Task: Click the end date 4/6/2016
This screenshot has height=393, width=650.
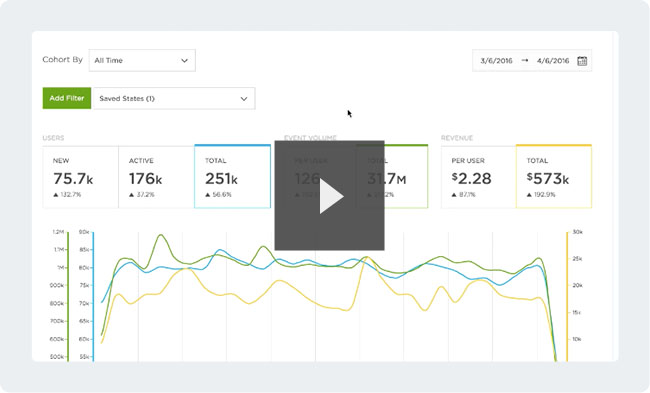Action: pyautogui.click(x=553, y=61)
